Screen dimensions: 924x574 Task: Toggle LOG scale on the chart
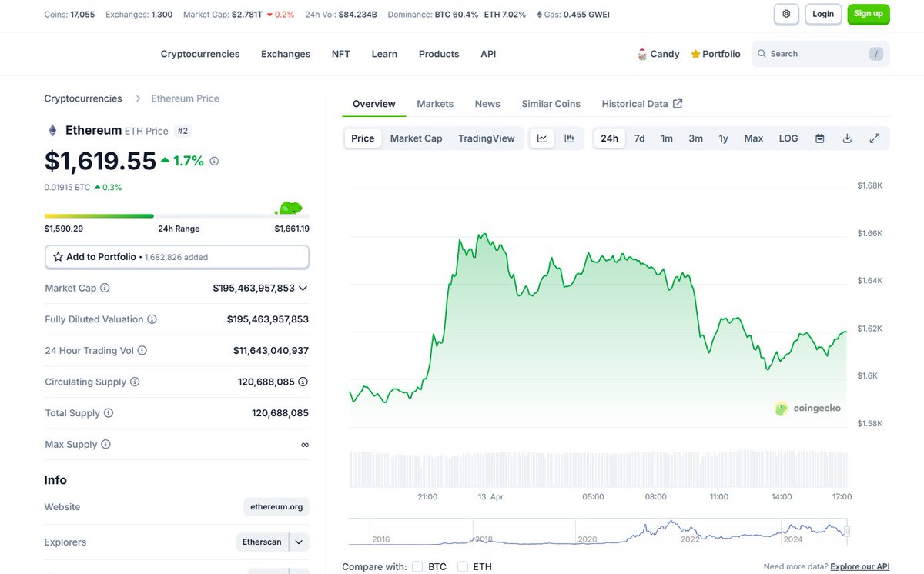click(x=788, y=138)
